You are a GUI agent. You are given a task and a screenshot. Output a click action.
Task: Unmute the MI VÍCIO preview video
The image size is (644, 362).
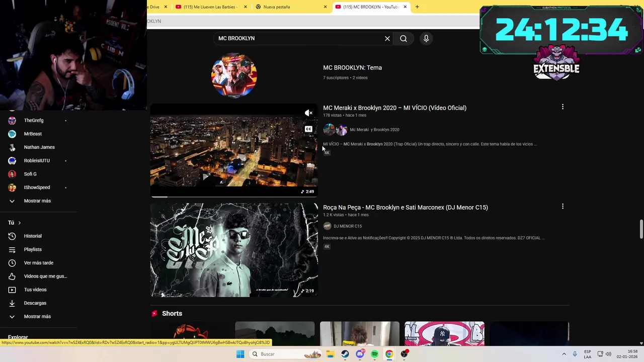coord(308,113)
